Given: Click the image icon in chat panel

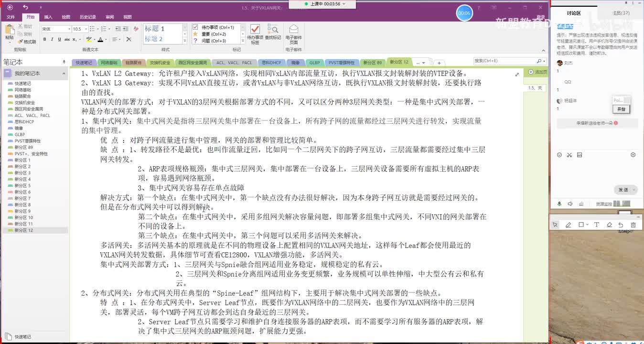Looking at the screenshot, I should [580, 155].
